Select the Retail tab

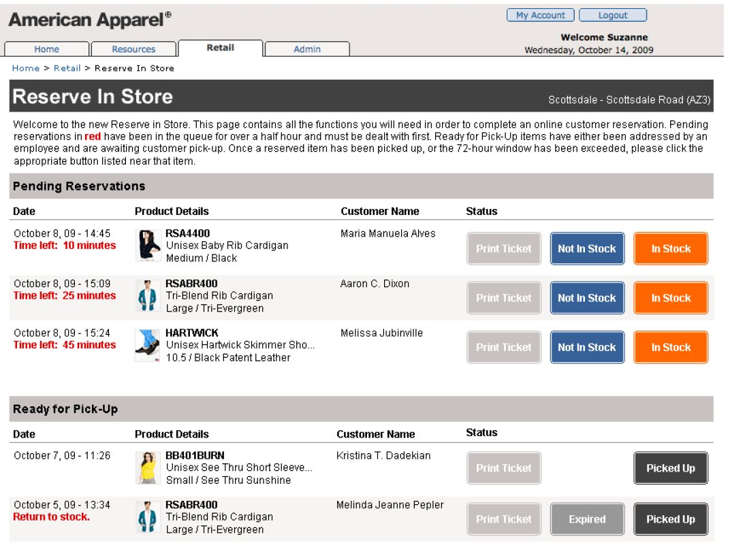(x=221, y=48)
